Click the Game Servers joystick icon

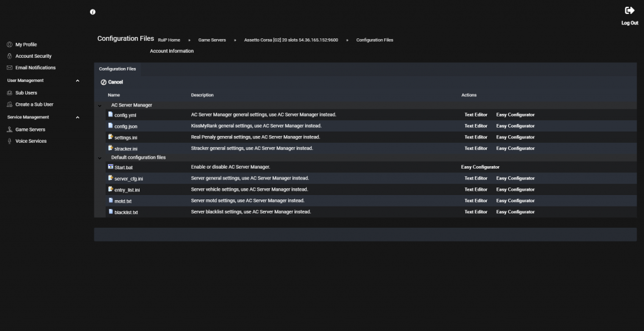pyautogui.click(x=9, y=130)
